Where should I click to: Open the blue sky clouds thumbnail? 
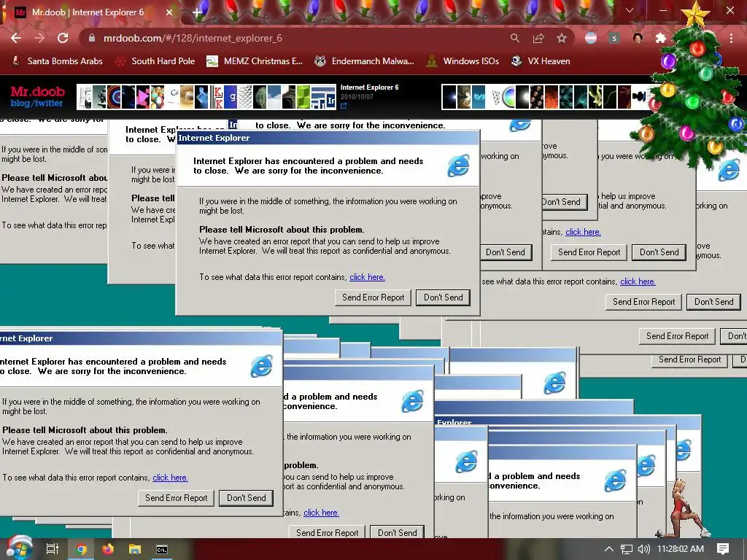click(x=274, y=97)
